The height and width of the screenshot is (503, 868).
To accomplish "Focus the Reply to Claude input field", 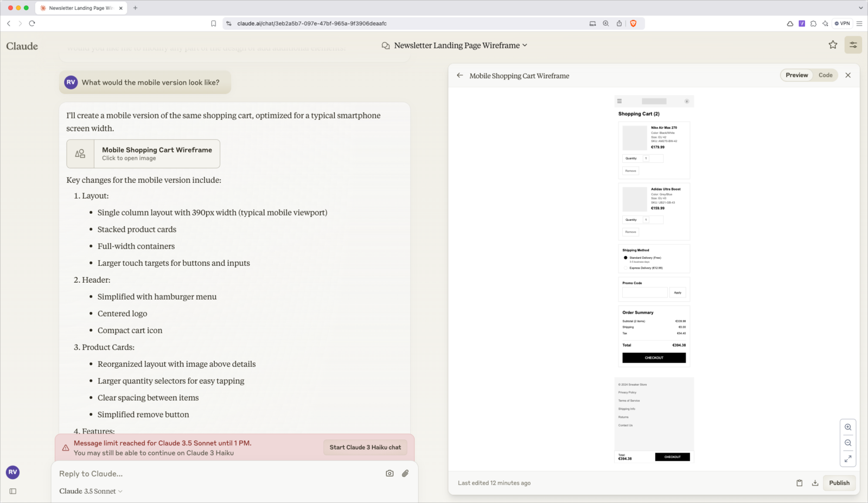I will 217,474.
